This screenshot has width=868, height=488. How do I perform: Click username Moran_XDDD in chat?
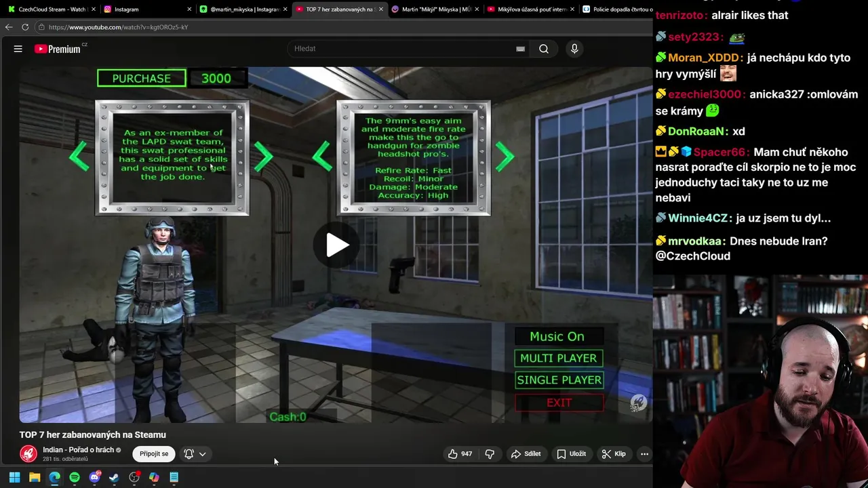tap(705, 58)
